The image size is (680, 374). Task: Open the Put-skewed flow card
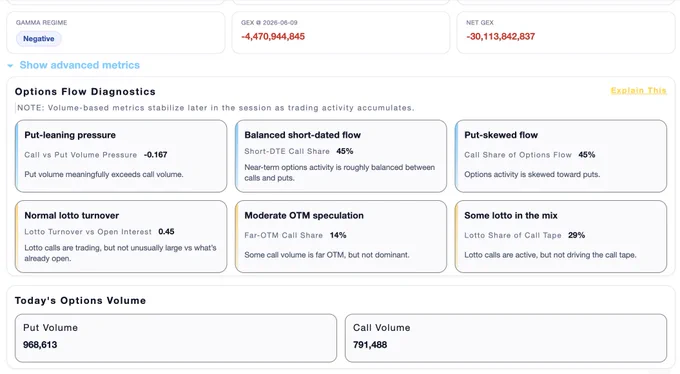tap(561, 156)
